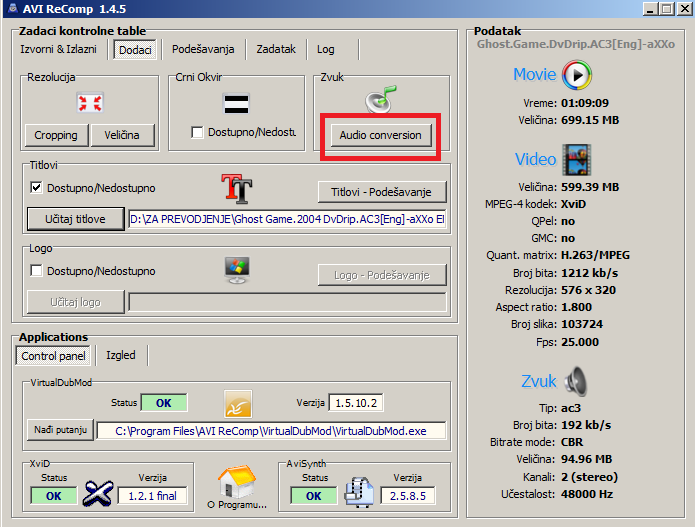
Task: Select the Control panel tab
Action: click(x=53, y=356)
